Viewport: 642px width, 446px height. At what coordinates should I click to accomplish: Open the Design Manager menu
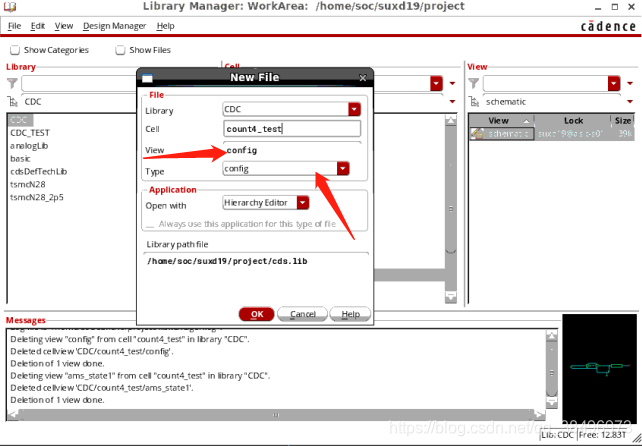click(113, 25)
